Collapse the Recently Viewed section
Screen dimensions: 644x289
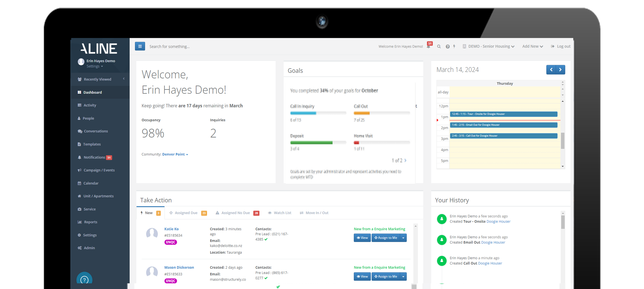(x=124, y=79)
